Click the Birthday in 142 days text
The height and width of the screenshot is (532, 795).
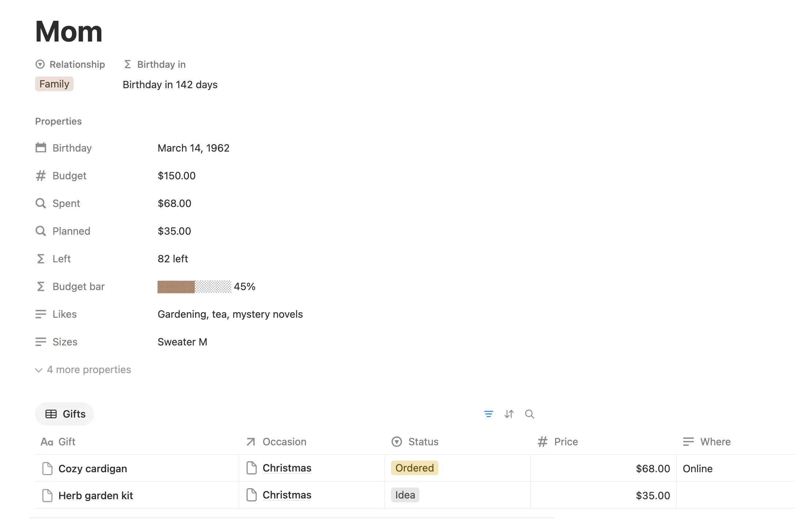tap(170, 85)
